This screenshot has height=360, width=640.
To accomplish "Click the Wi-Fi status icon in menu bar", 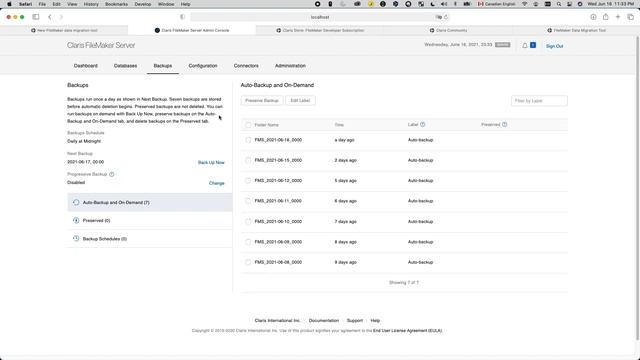I will pyautogui.click(x=525, y=4).
